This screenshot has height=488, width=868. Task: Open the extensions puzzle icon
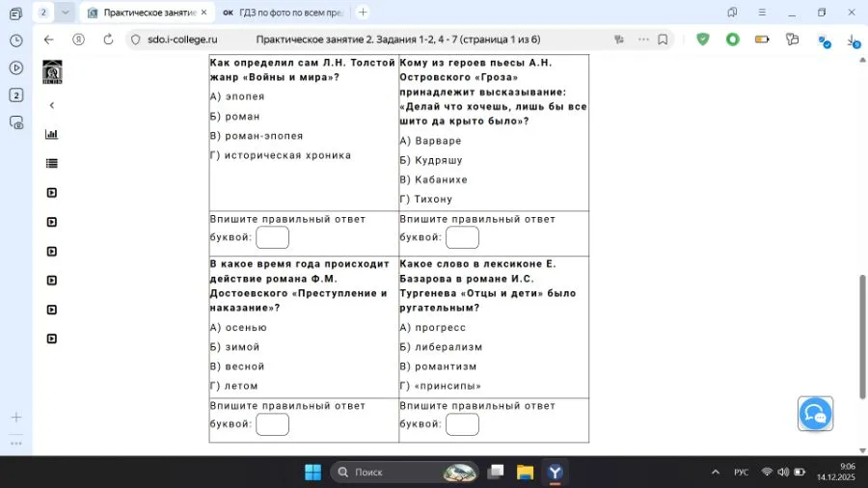pos(792,40)
